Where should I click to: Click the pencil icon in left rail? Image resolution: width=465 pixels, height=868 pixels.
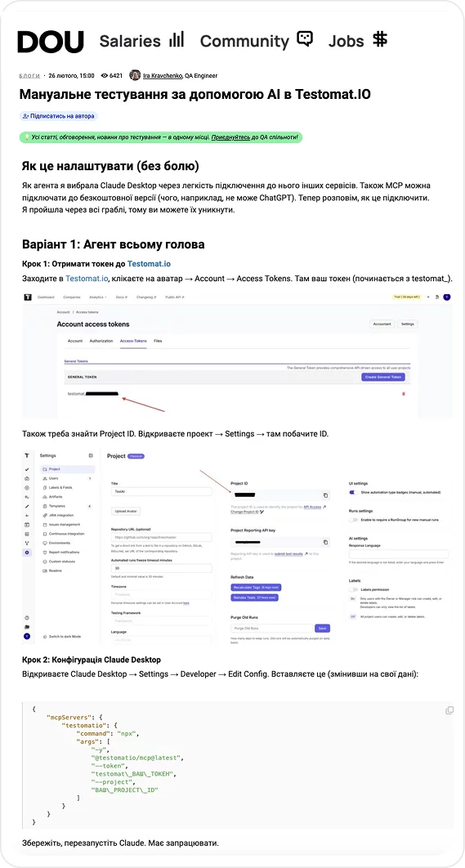point(27,506)
